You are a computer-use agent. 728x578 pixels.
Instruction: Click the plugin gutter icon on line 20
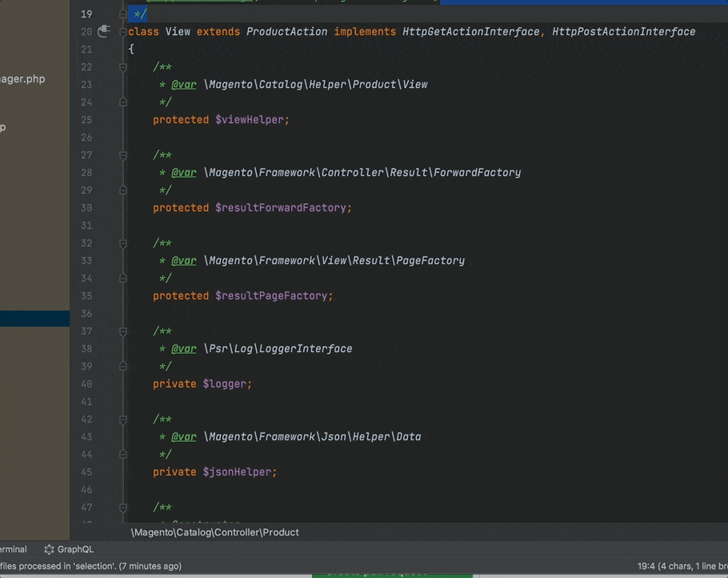click(103, 31)
